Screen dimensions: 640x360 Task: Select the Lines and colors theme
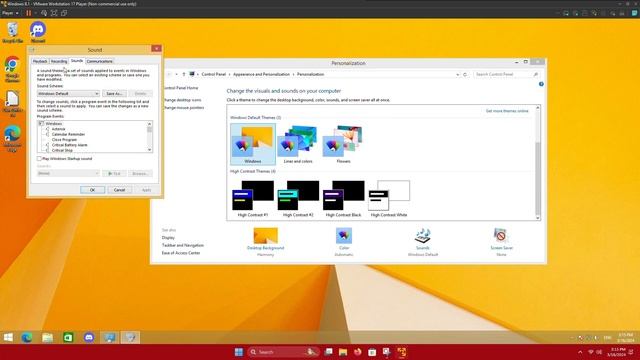point(298,144)
